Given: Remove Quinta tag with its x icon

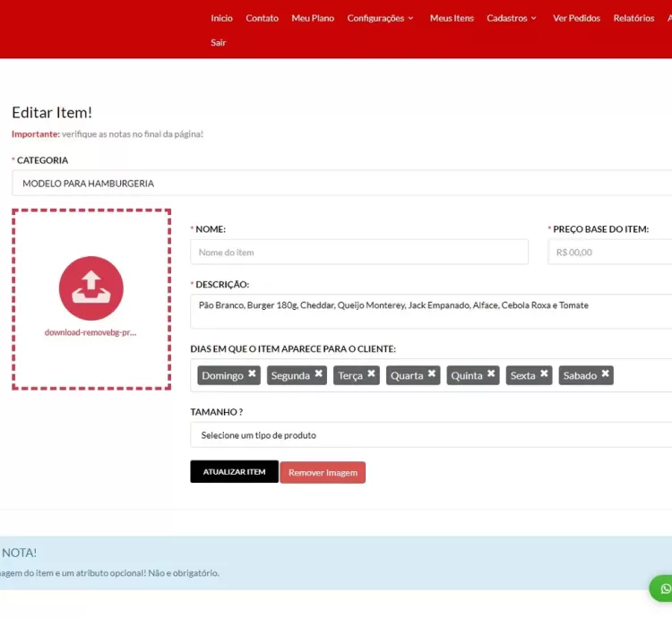Looking at the screenshot, I should pos(491,374).
